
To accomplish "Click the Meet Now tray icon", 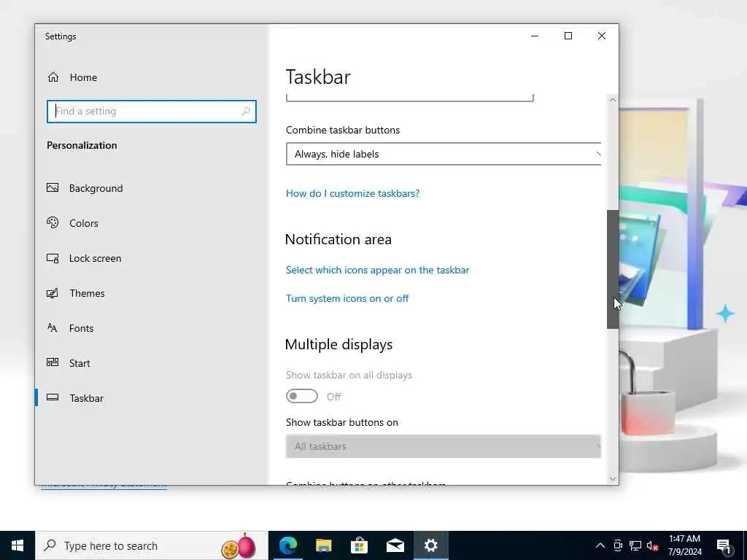I will click(x=618, y=545).
